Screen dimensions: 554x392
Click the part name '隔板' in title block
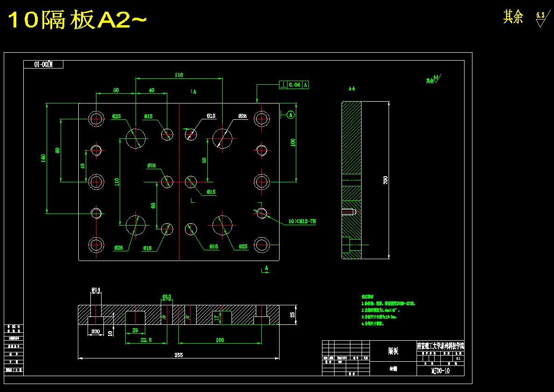pyautogui.click(x=393, y=351)
